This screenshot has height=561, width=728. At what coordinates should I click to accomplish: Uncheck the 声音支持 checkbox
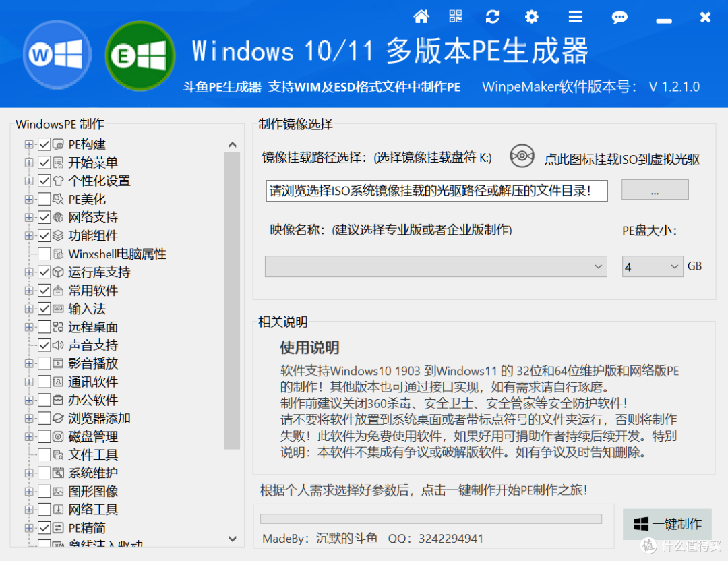tap(44, 345)
